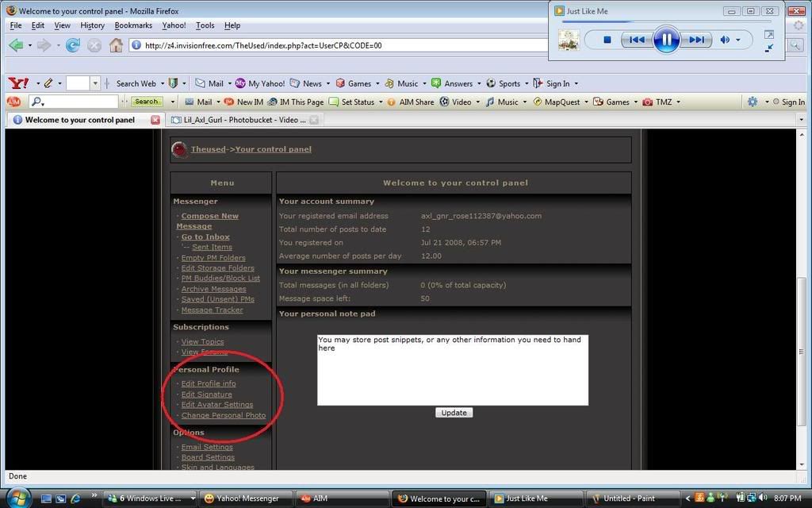The width and height of the screenshot is (812, 508).
Task: Skip to next track in media player
Action: 695,40
